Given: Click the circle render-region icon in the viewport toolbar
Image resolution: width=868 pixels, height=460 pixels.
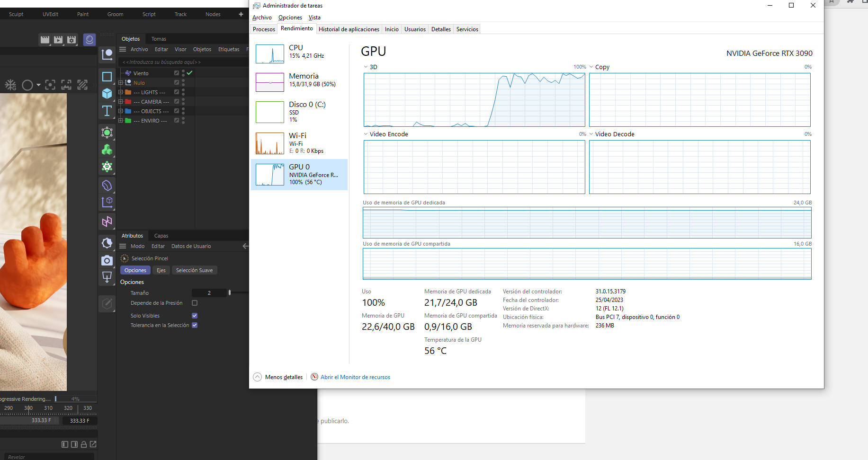Looking at the screenshot, I should coord(27,85).
